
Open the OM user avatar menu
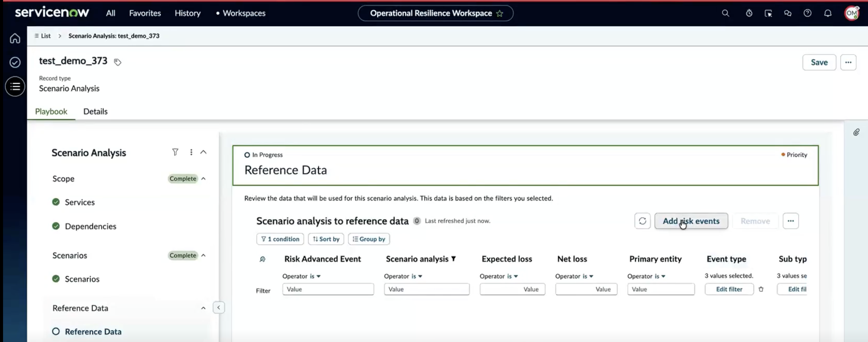point(852,13)
